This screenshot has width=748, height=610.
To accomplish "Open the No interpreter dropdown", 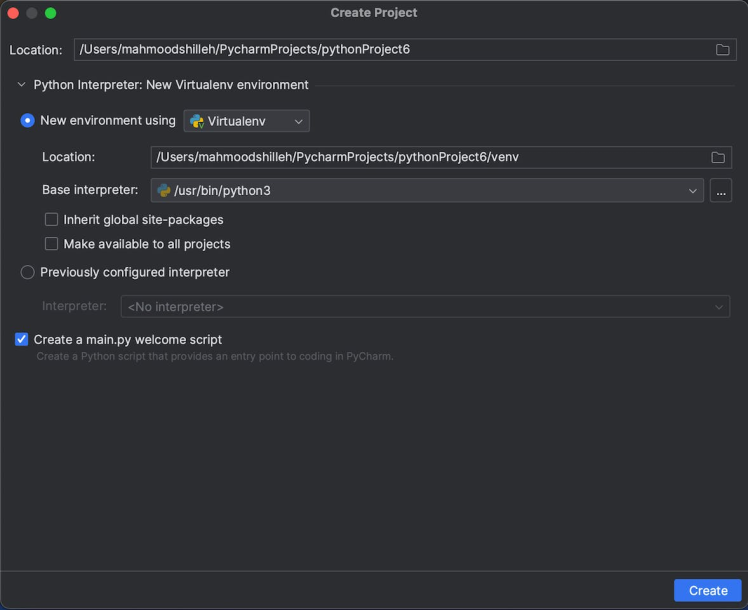I will pos(425,307).
